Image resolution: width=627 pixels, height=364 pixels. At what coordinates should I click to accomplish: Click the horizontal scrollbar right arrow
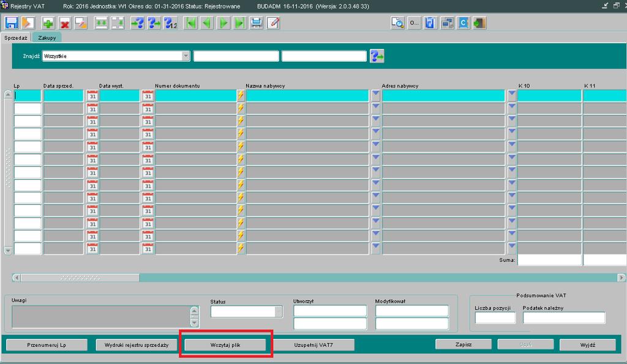click(x=621, y=277)
